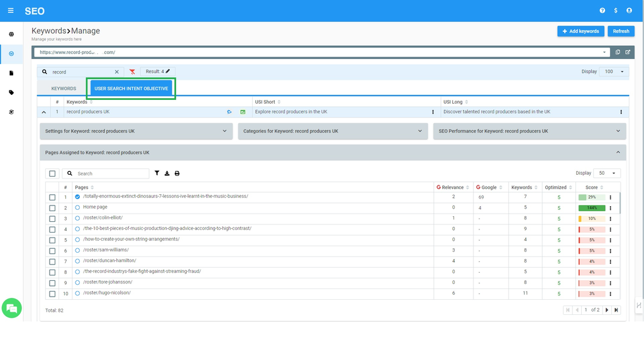The image size is (644, 362).
Task: Open the-10-best-pieces-of-music-production page link
Action: point(167,228)
